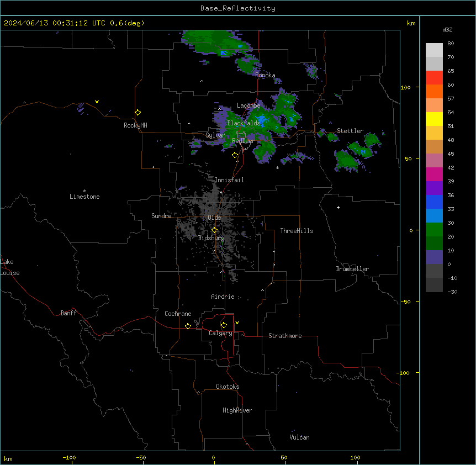Click the -30 value on the legend

coord(452,292)
